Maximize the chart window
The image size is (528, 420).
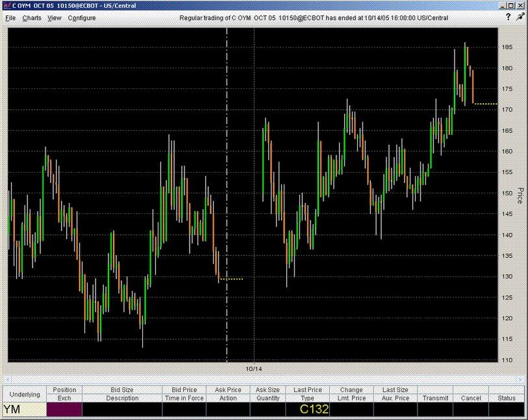pos(511,5)
